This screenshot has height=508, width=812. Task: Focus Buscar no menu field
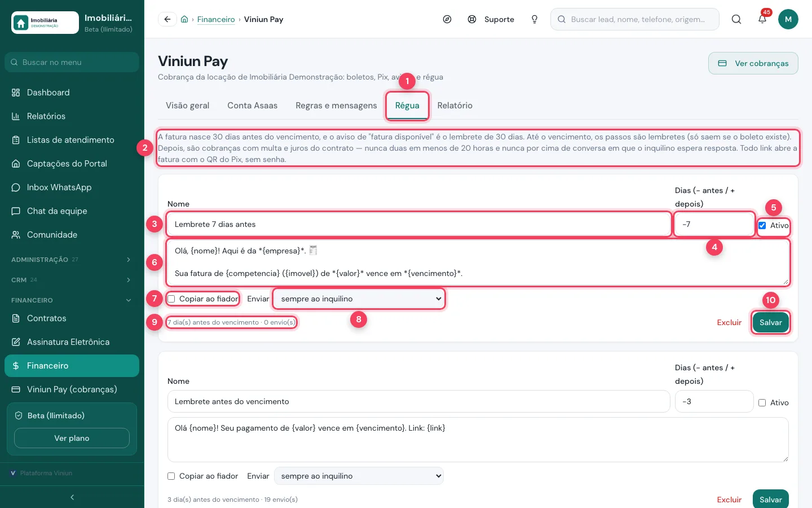pos(72,62)
